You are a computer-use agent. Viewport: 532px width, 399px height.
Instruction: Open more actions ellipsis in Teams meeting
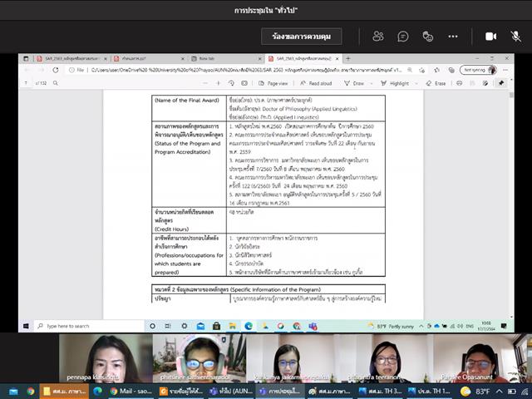click(453, 37)
